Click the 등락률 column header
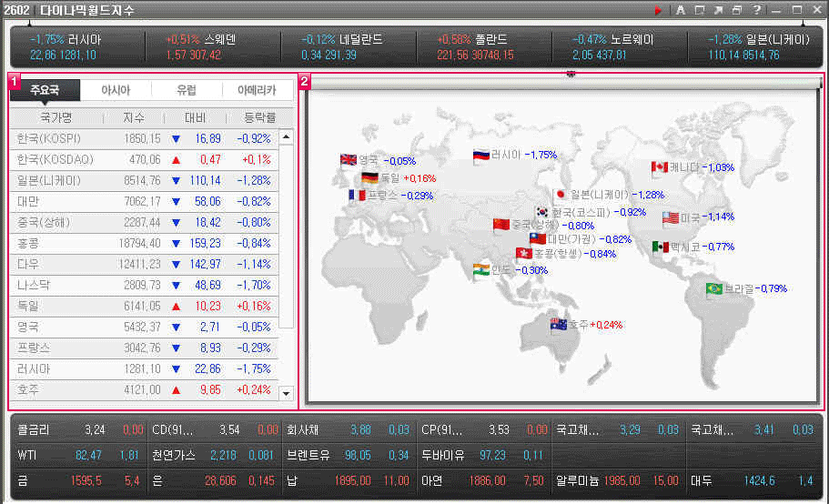The width and height of the screenshot is (829, 504). [x=259, y=117]
